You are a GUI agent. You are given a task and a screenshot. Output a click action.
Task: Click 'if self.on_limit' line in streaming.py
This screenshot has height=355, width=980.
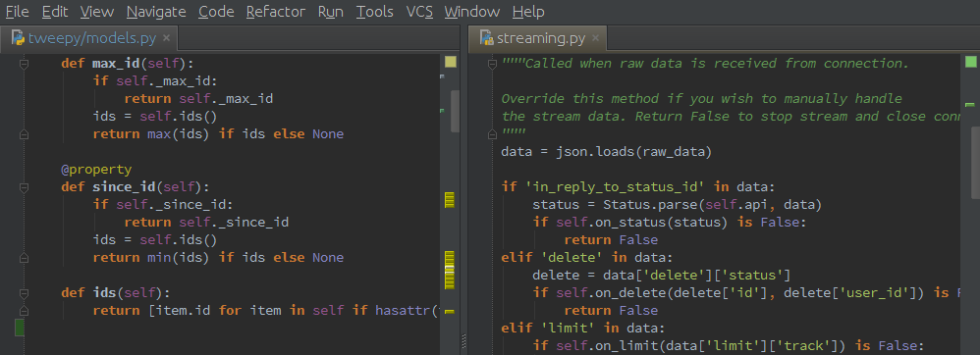coord(728,345)
